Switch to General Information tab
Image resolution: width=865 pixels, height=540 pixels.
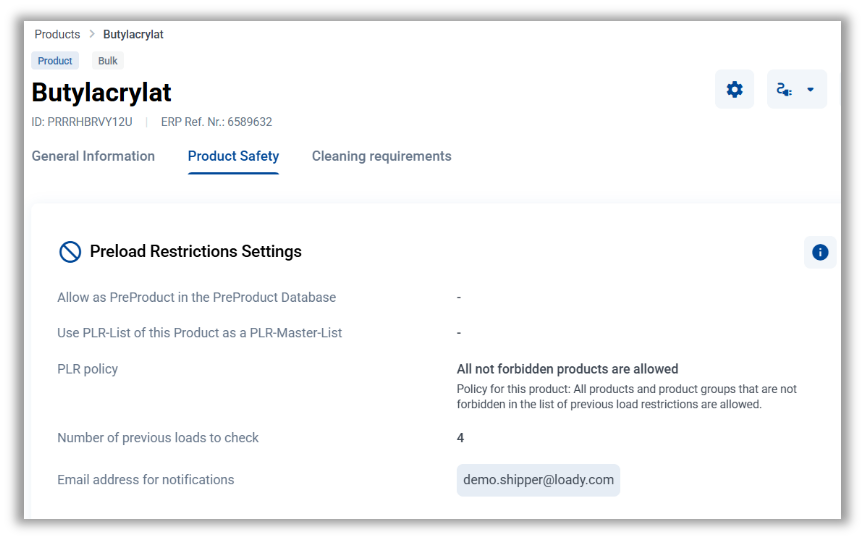tap(93, 156)
